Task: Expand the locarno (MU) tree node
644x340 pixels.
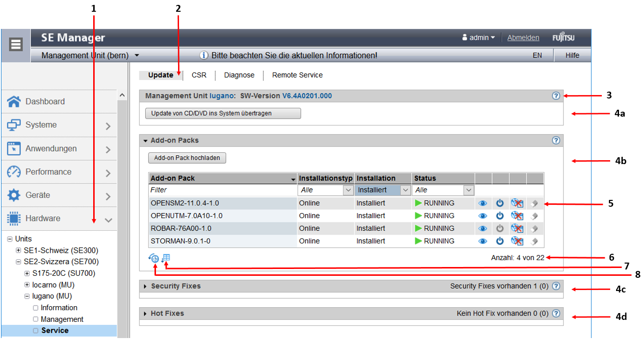Action: click(x=27, y=285)
